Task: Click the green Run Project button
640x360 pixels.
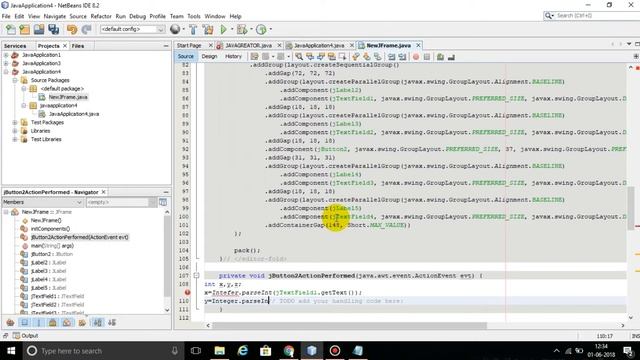Action: [223, 29]
